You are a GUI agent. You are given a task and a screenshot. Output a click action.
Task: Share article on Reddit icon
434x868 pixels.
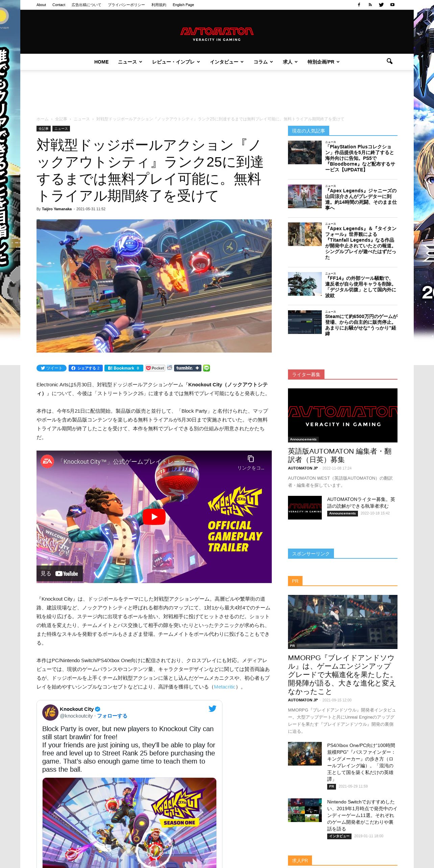(x=170, y=368)
